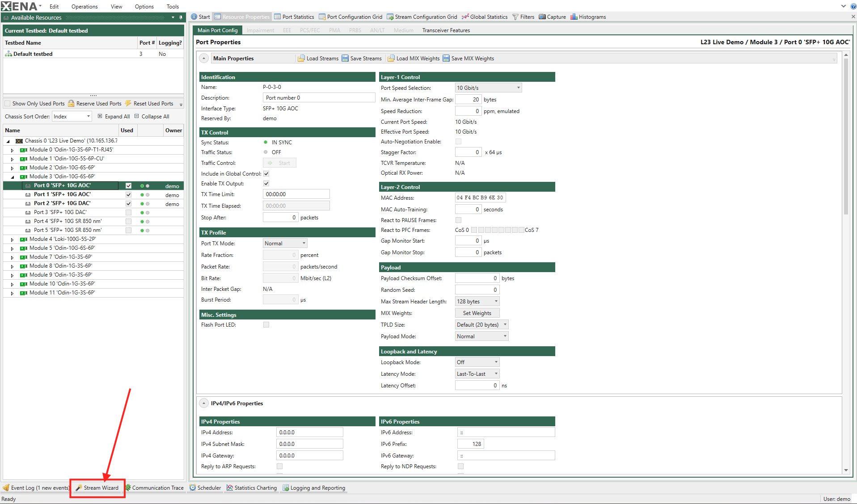Pin the Available Resources panel

coord(181,17)
